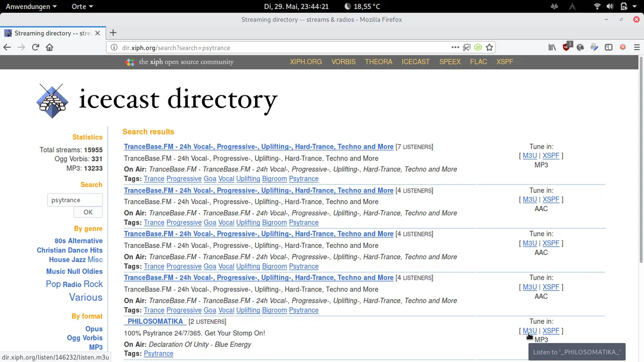This screenshot has height=362, width=644.
Task: Bookmark this page with the star
Action: pyautogui.click(x=489, y=47)
